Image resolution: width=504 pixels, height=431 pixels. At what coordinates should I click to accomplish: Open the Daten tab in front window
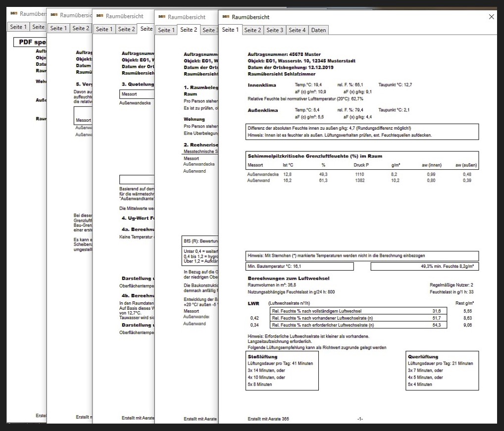[x=318, y=30]
